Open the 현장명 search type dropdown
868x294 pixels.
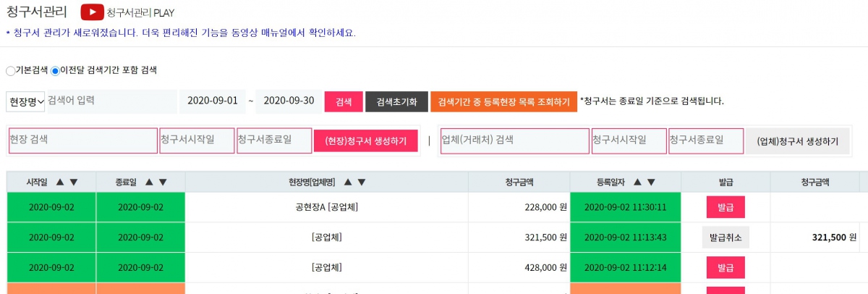click(x=26, y=101)
